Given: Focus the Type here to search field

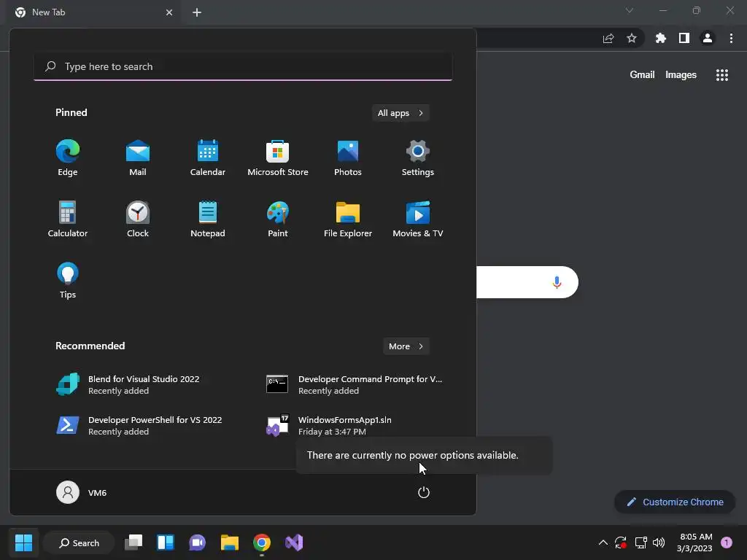Looking at the screenshot, I should pyautogui.click(x=243, y=66).
